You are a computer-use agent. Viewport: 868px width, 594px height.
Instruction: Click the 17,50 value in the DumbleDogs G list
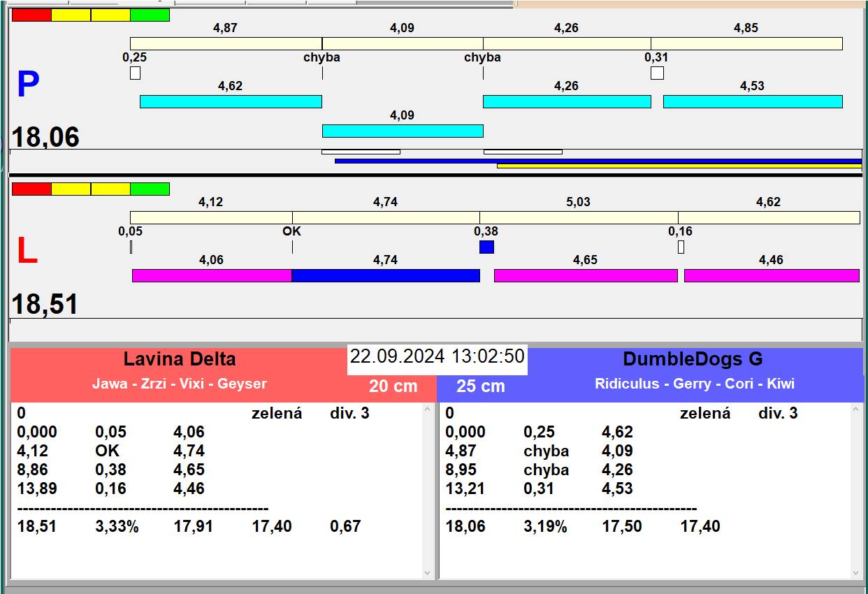622,526
